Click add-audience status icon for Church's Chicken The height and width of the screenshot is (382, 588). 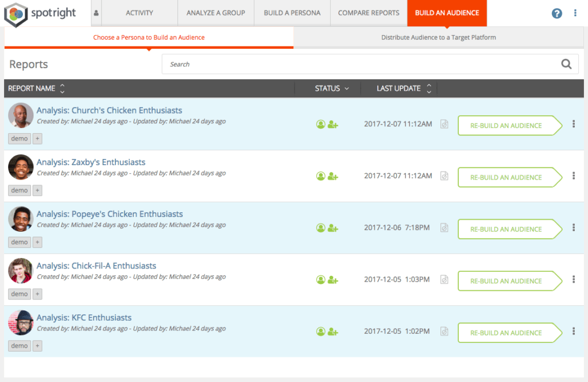[x=333, y=124]
